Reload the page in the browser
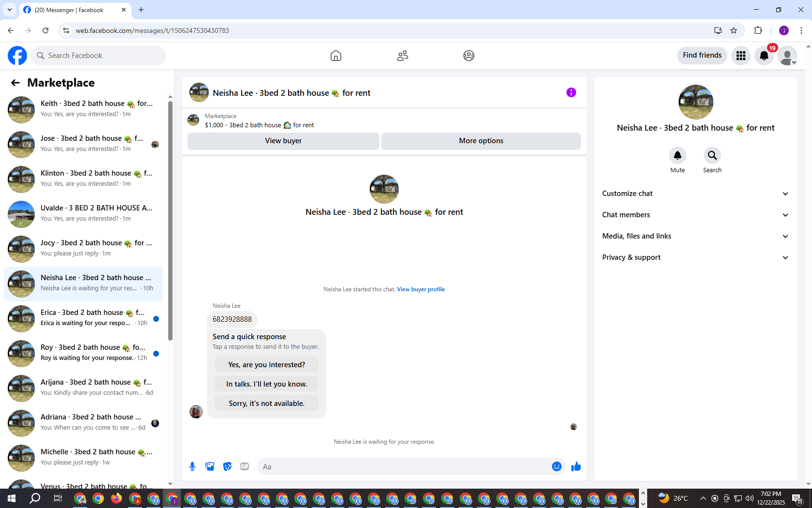This screenshot has width=812, height=508. [45, 30]
